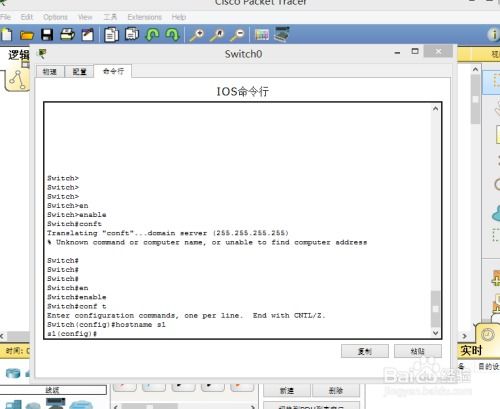Image resolution: width=500 pixels, height=409 pixels.
Task: Click the terminal scrollbar down arrow
Action: coord(435,333)
